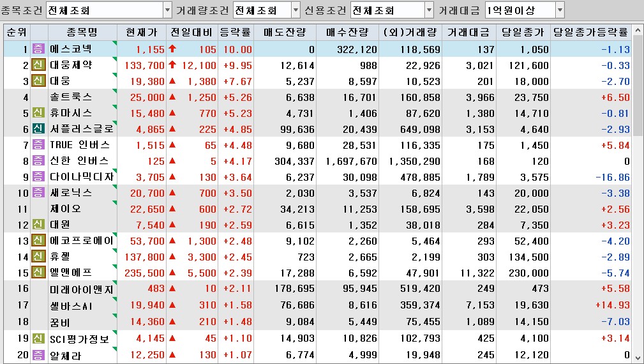Sort by 순위 column header
The width and height of the screenshot is (644, 364).
pyautogui.click(x=17, y=32)
